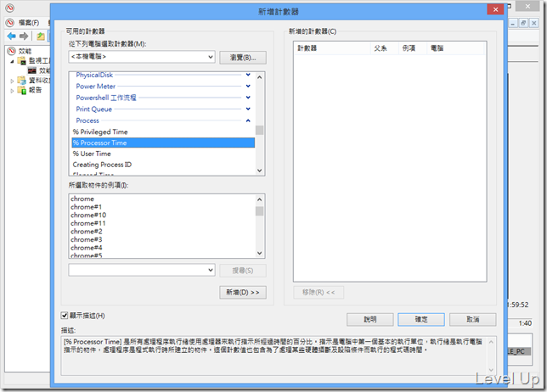Click the console icon beside the 檔案(F) menu
This screenshot has height=392, width=547.
pos(10,23)
